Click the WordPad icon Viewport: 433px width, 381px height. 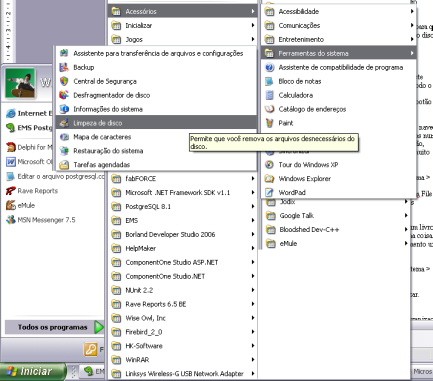[x=269, y=192]
